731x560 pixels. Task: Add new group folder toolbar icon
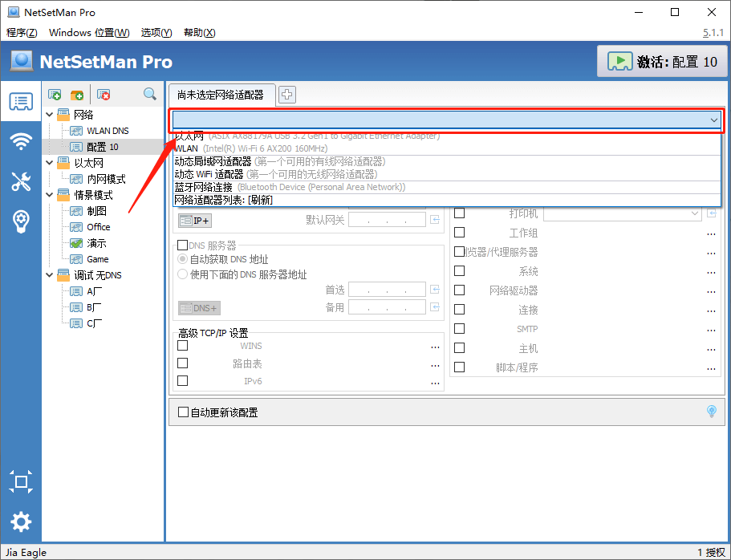(77, 95)
